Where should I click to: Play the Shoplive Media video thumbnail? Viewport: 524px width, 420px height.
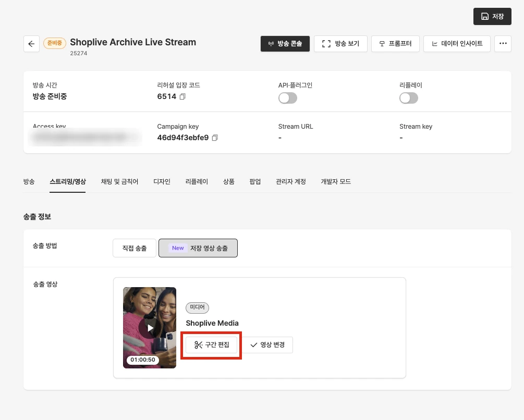click(x=150, y=328)
